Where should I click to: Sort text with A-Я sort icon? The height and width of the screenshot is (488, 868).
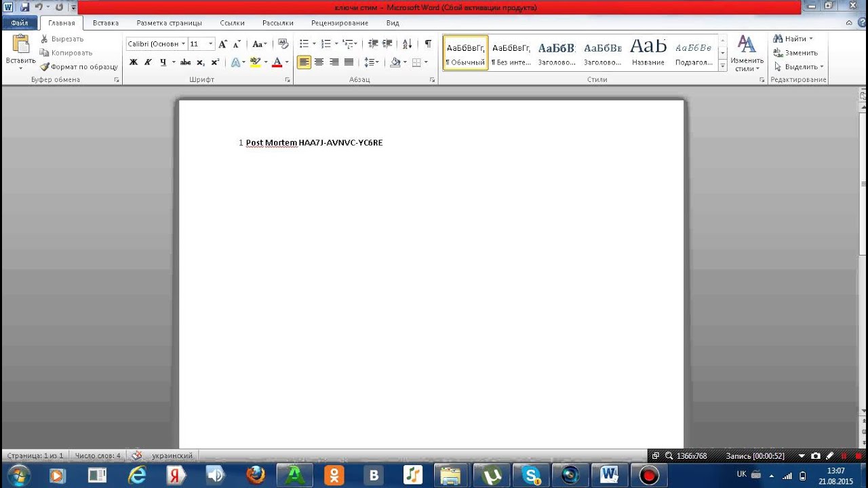[x=407, y=43]
